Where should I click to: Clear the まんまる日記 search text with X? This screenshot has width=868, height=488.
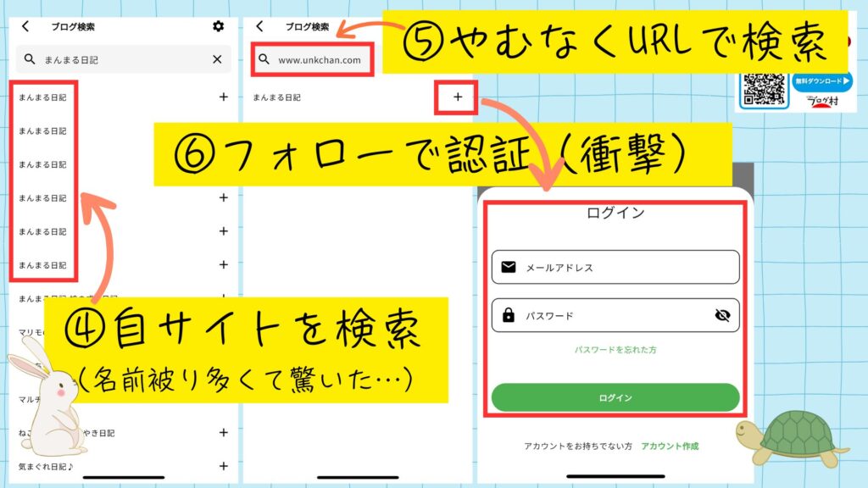tap(217, 59)
